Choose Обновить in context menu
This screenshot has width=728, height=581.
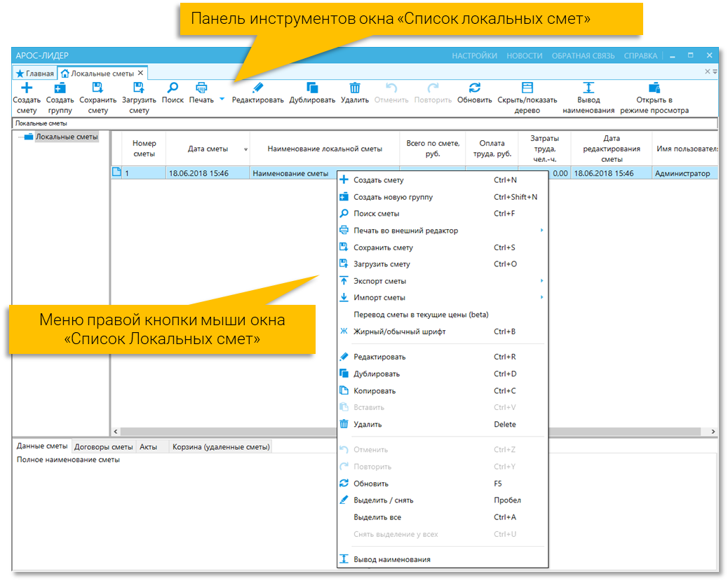pyautogui.click(x=443, y=484)
